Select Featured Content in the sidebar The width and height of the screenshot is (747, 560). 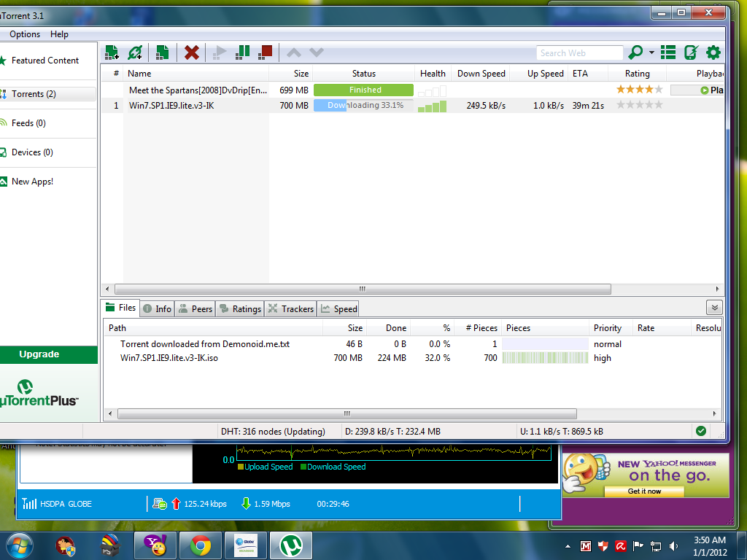(45, 61)
